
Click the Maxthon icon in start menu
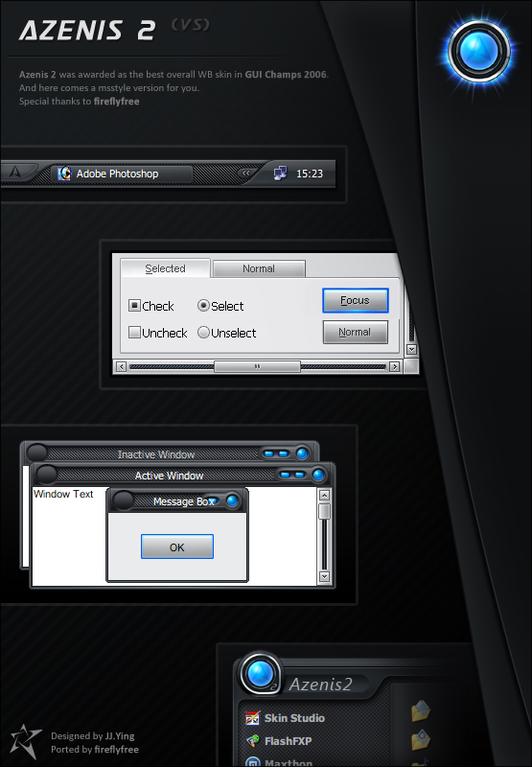(x=252, y=762)
